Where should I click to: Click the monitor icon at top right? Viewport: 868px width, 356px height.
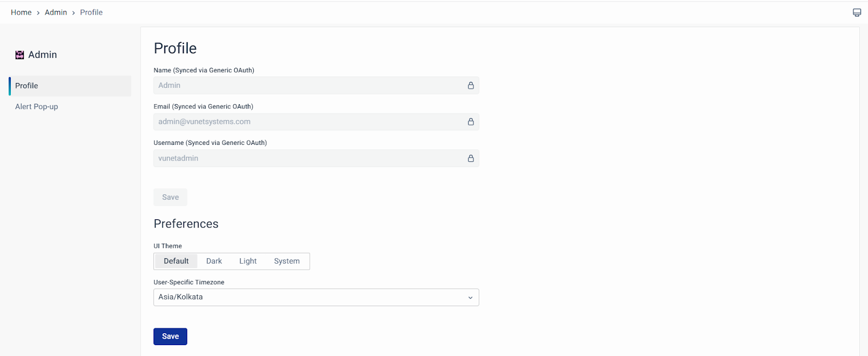tap(857, 12)
